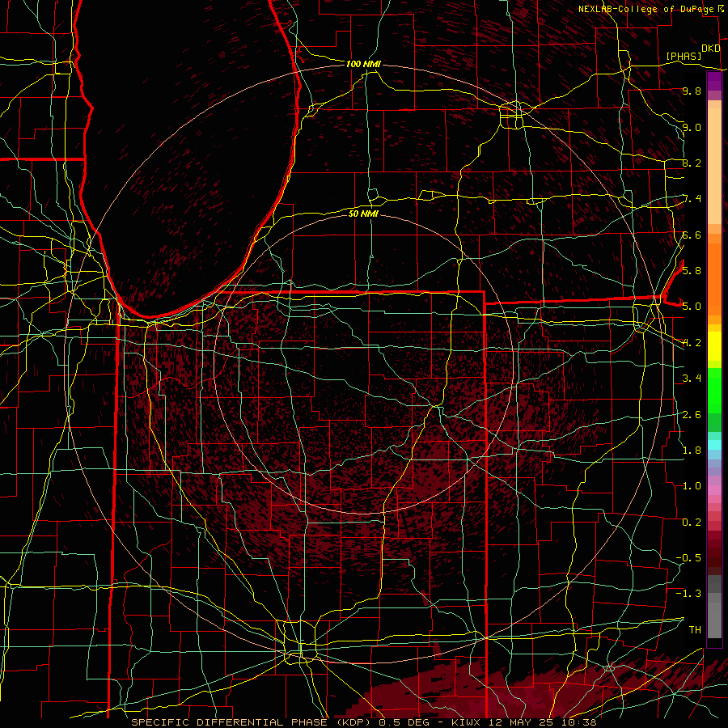
Task: Click the [PHAS] units label
Action: pyautogui.click(x=684, y=56)
